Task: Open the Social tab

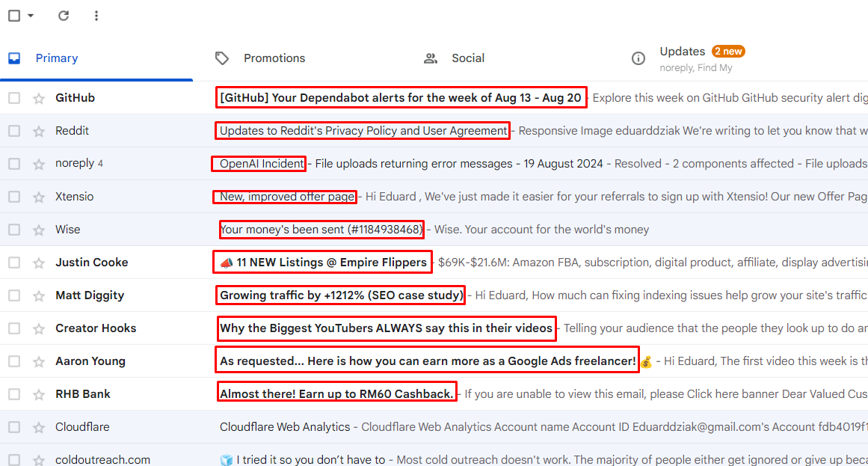Action: tap(468, 58)
